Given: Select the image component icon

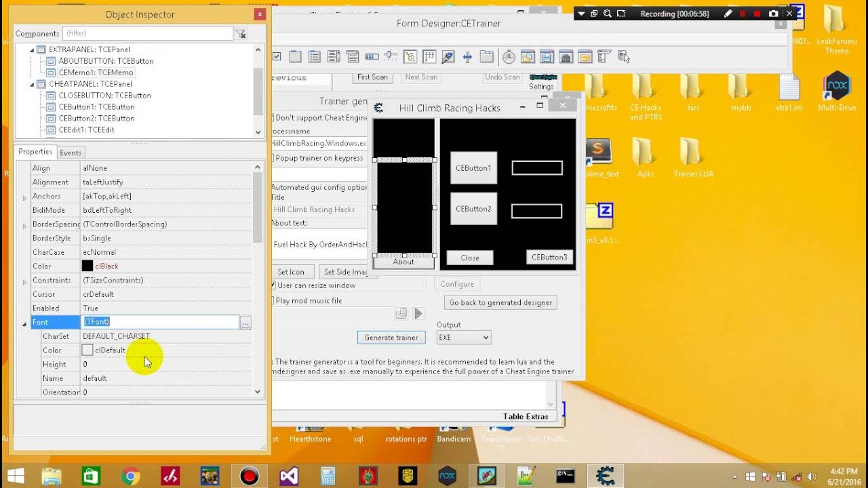Looking at the screenshot, I should pyautogui.click(x=448, y=57).
